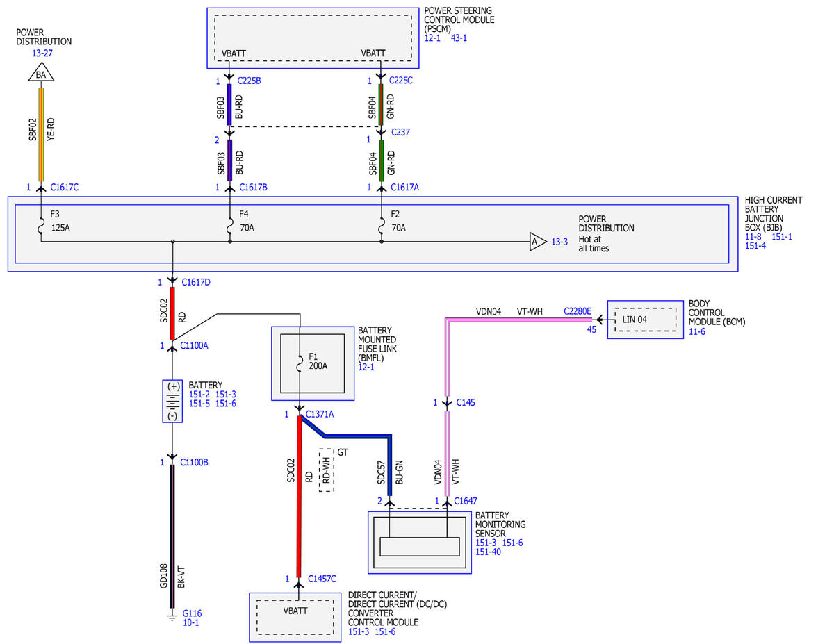Open the 11-6 reference for the BCM
The width and height of the screenshot is (834, 644).
pos(697,333)
